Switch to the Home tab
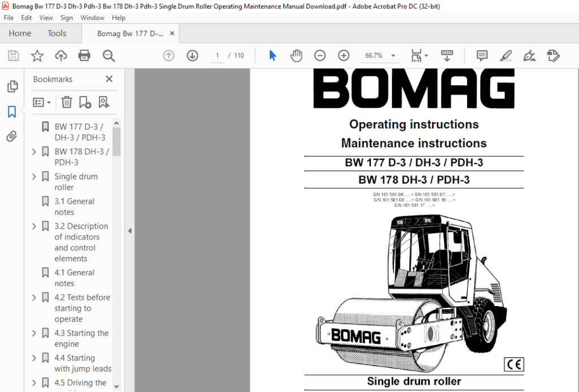The height and width of the screenshot is (392, 579). (x=20, y=33)
